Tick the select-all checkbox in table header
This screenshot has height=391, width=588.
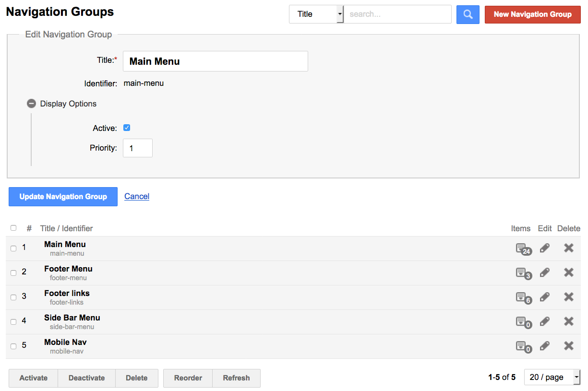point(13,228)
